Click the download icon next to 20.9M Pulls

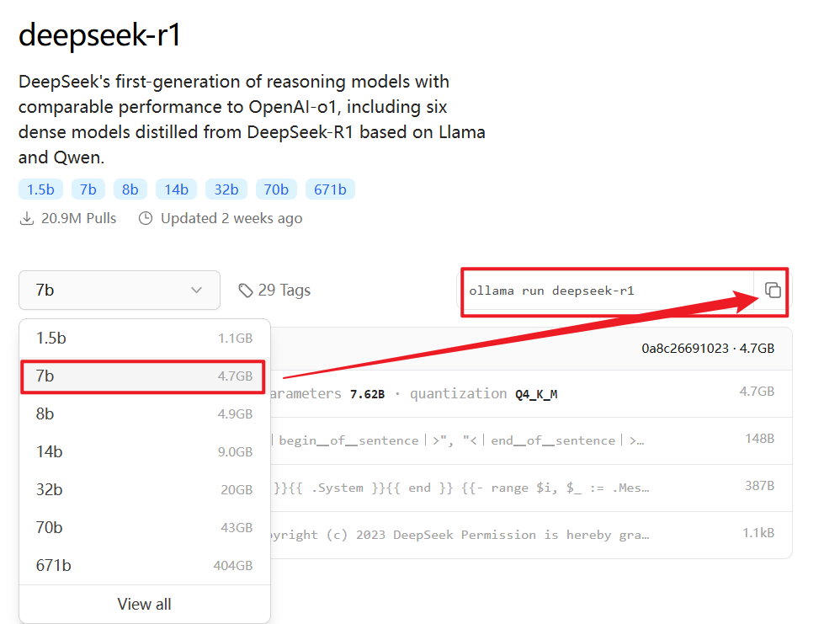coord(27,218)
